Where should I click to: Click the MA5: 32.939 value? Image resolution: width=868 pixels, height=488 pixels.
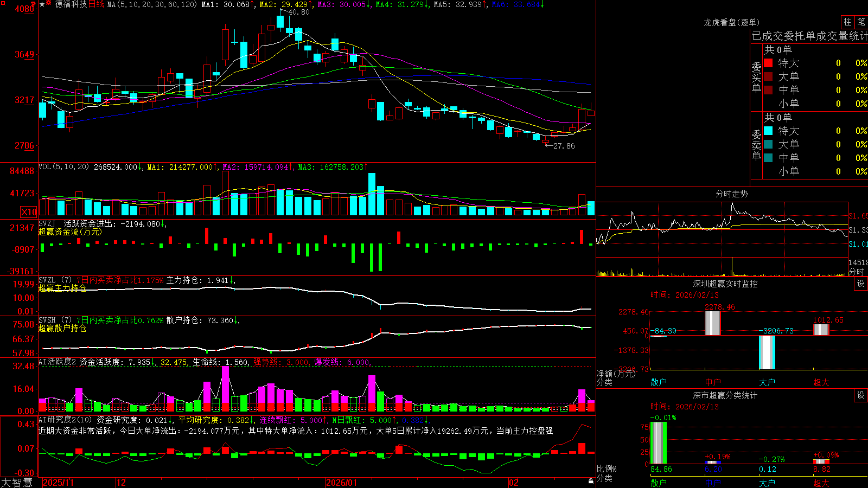click(x=460, y=4)
